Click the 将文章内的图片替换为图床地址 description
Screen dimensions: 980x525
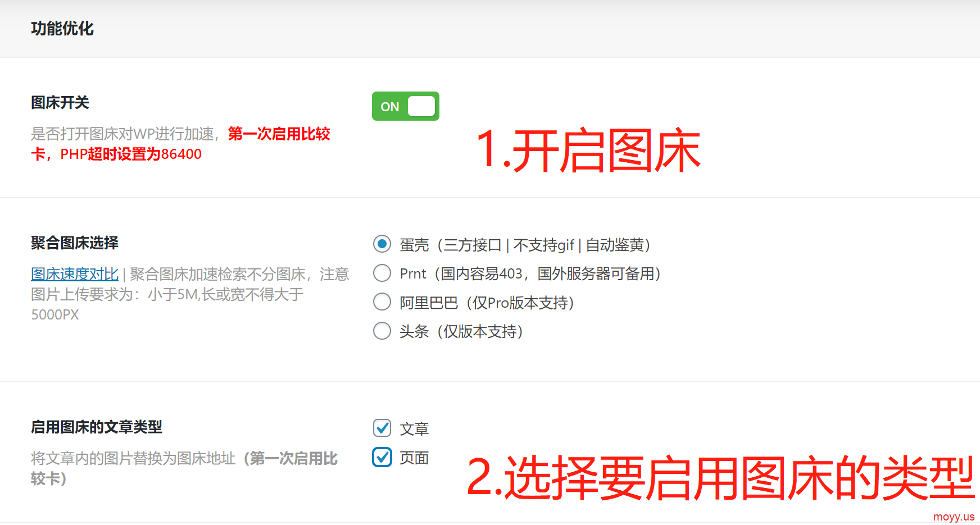tap(133, 459)
